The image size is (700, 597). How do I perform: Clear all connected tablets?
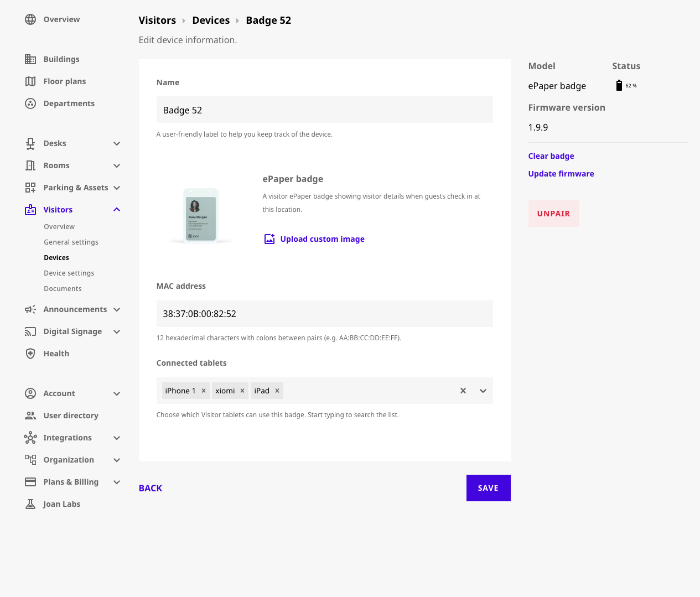(463, 391)
